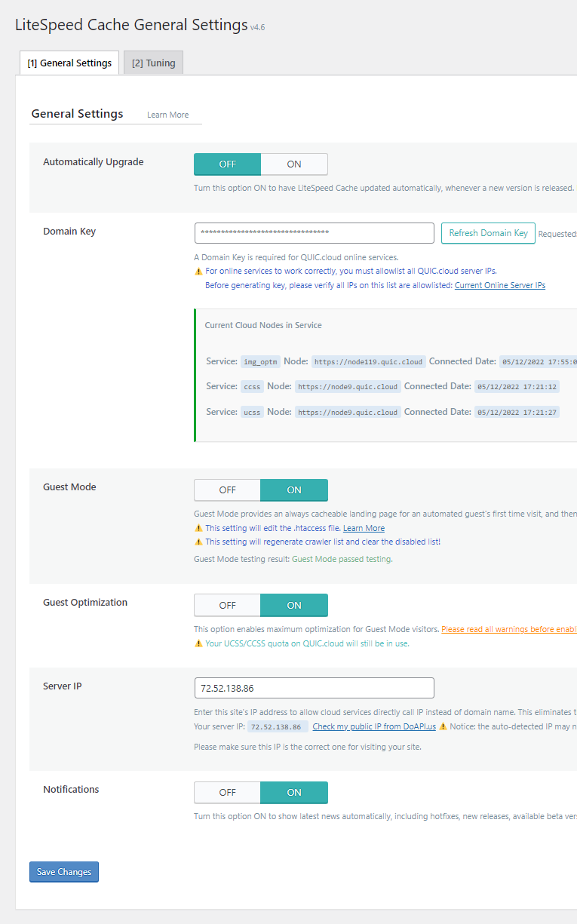Turn Notifications OFF

tap(228, 792)
